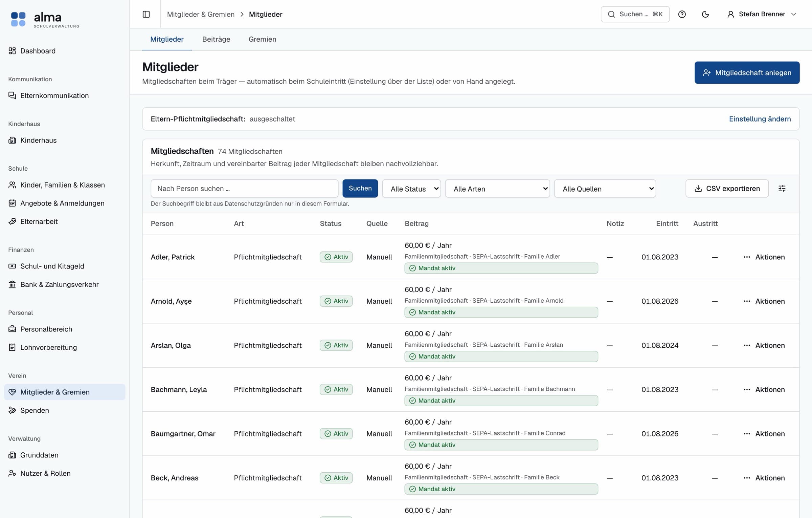Open Dashboard in the sidebar

pos(65,51)
